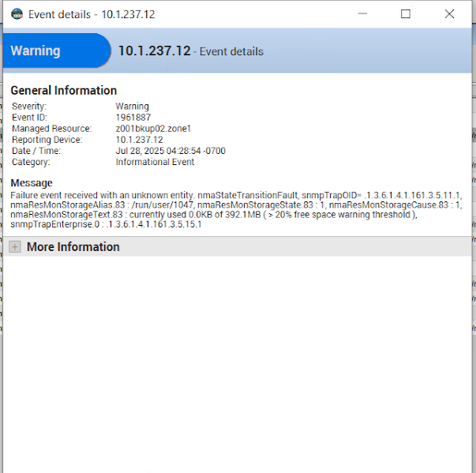Click the application icon in title bar
This screenshot has height=473, width=476.
[17, 14]
